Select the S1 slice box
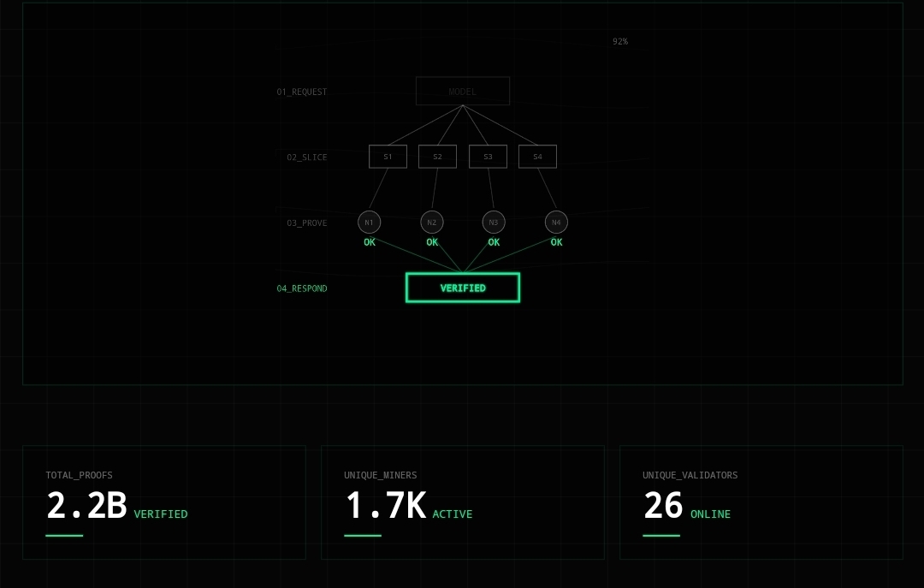924x588 pixels. (x=388, y=157)
